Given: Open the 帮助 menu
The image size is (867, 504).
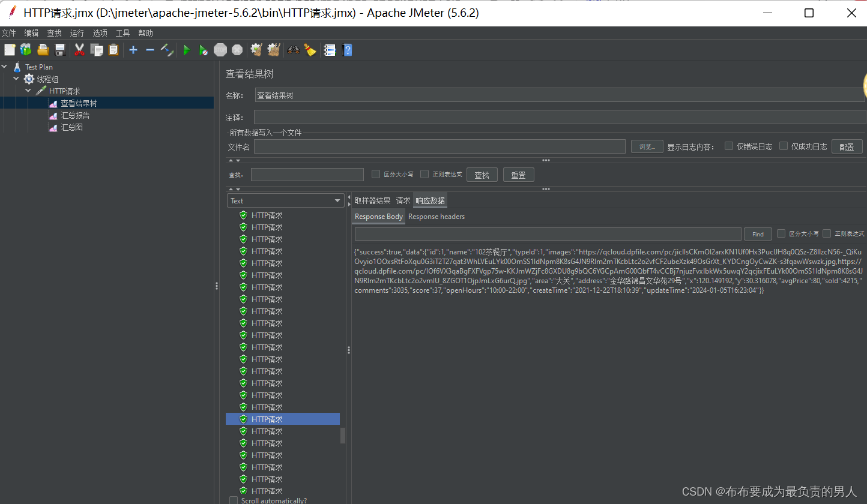Looking at the screenshot, I should click(x=145, y=33).
